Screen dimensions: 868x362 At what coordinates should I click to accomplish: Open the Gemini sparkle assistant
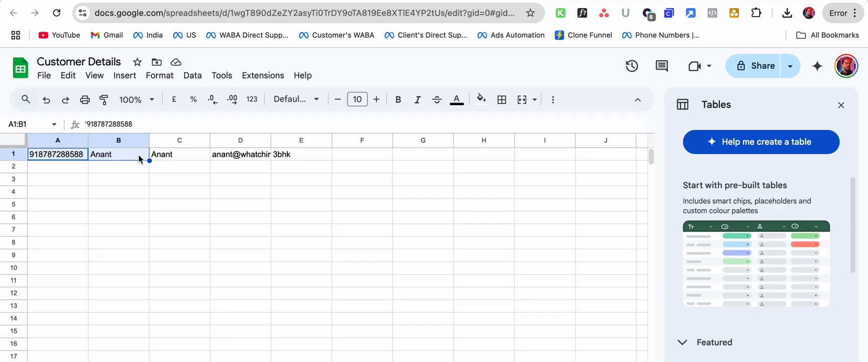pyautogui.click(x=817, y=66)
